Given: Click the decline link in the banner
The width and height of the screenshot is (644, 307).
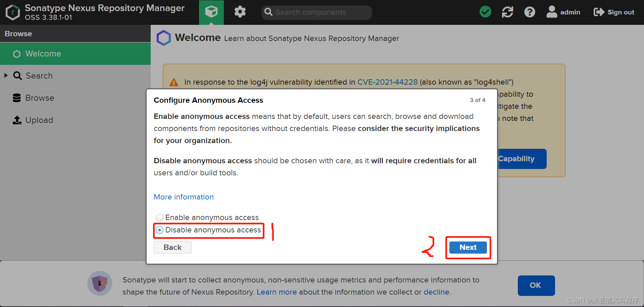Looking at the screenshot, I should click(436, 292).
